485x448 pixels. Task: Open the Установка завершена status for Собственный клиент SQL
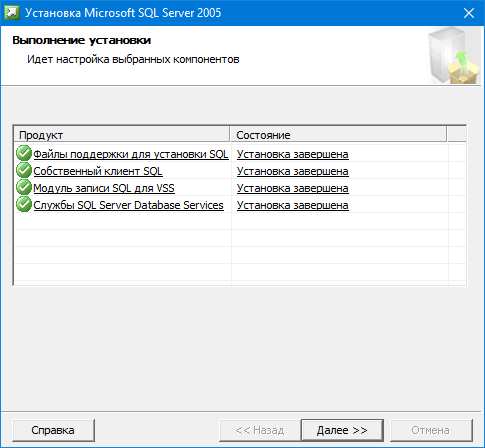[x=293, y=171]
